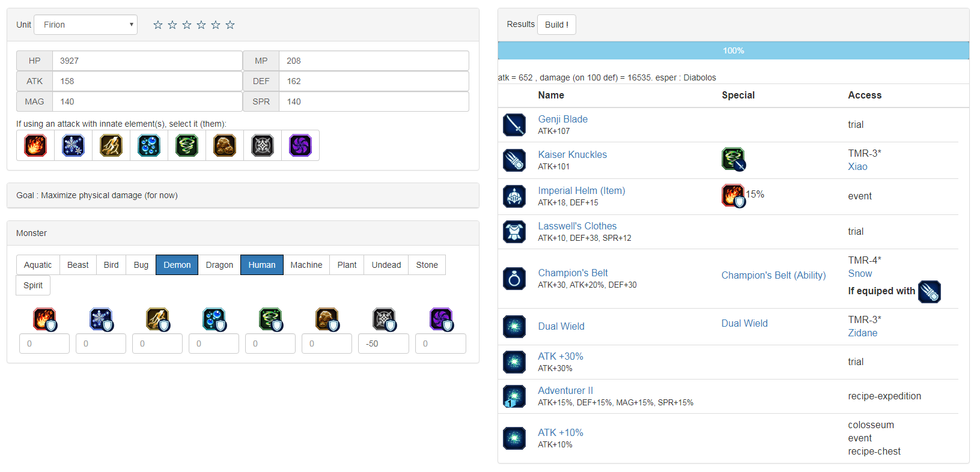The height and width of the screenshot is (472, 980).
Task: Select the earth innate element icon
Action: [x=225, y=145]
